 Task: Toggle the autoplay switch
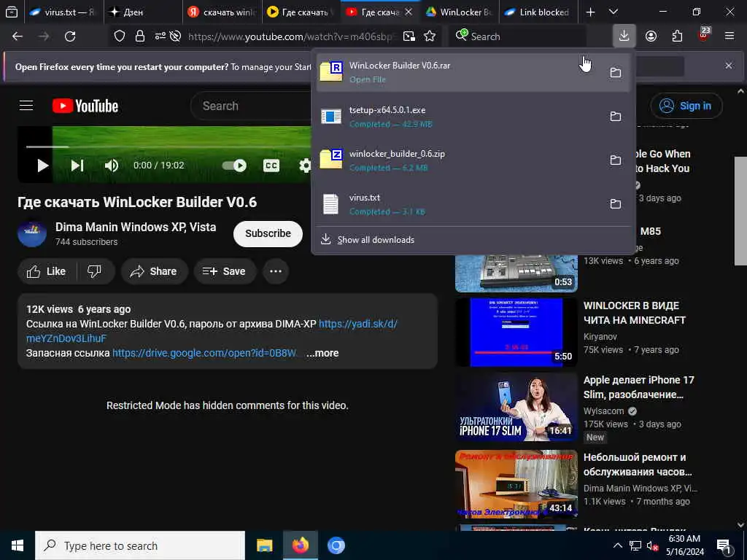(x=234, y=166)
